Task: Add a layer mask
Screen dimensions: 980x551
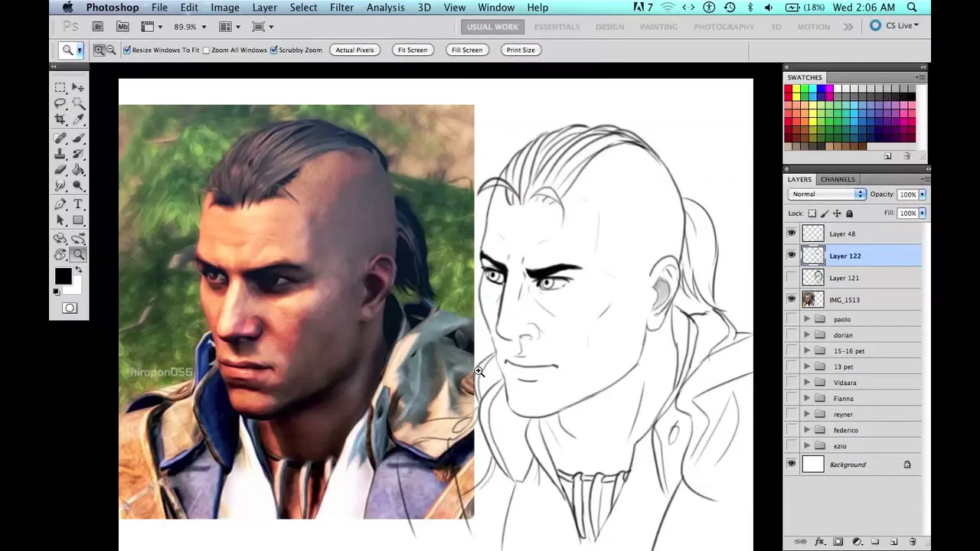Action: [x=838, y=542]
